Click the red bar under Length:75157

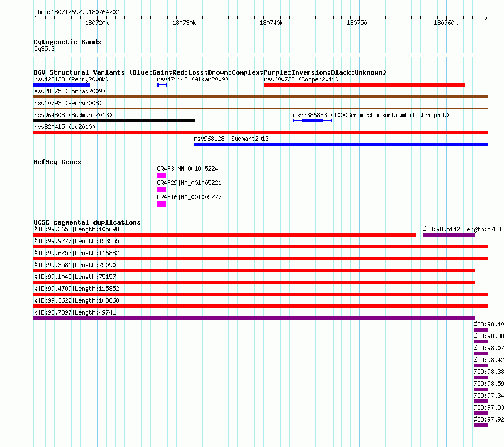pos(254,282)
